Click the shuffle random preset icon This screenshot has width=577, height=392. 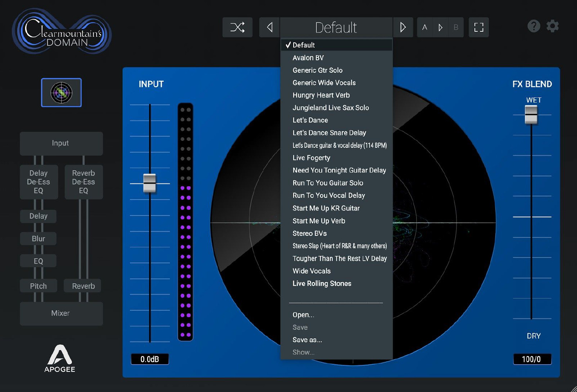tap(237, 27)
